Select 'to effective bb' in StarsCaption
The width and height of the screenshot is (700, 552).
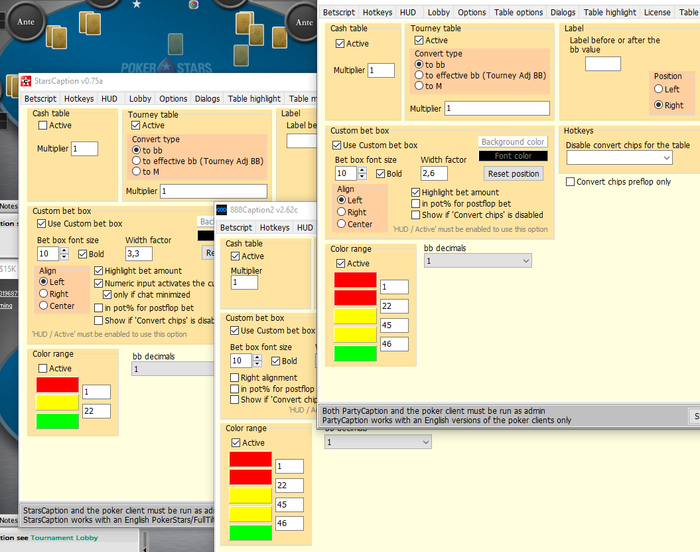pyautogui.click(x=137, y=161)
